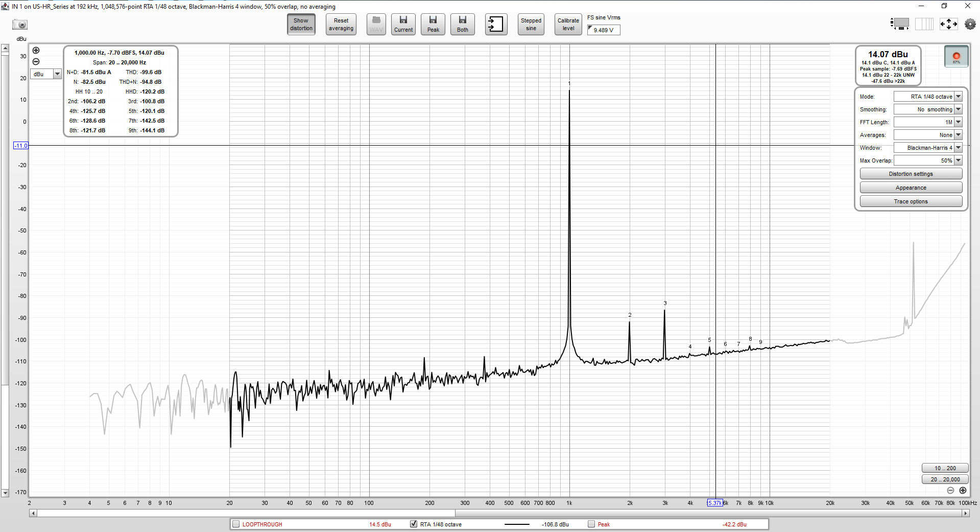Open Mode RTA 1/48 octave dropdown
This screenshot has width=980, height=532.
click(928, 97)
